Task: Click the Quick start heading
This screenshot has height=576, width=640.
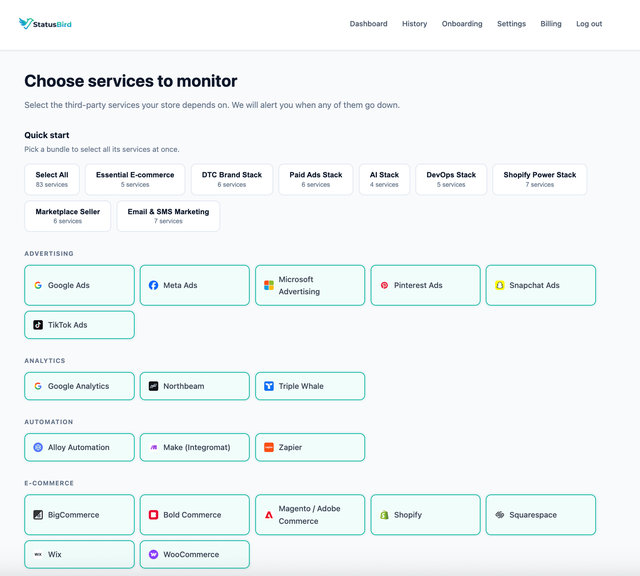Action: click(x=47, y=135)
